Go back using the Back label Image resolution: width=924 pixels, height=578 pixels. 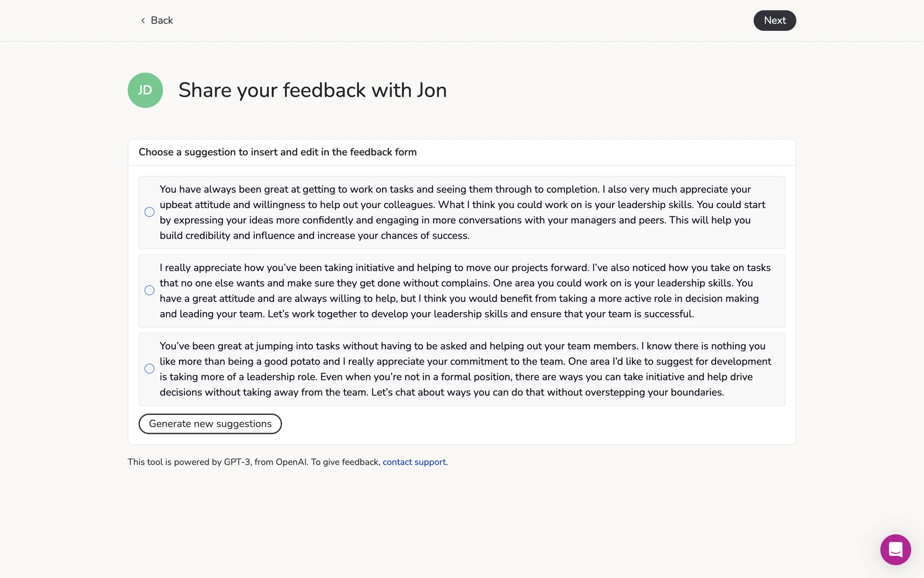pos(162,20)
